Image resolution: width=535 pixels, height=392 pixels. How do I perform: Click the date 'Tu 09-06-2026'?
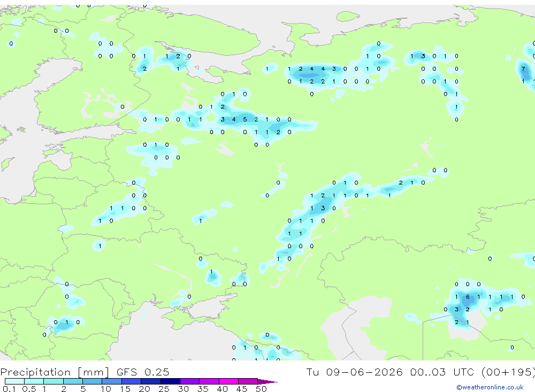coord(354,372)
